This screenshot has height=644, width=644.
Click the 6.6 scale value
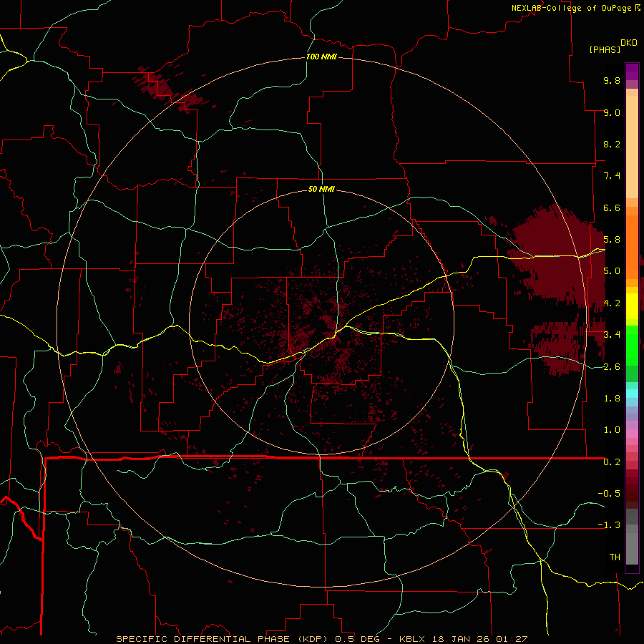click(612, 208)
